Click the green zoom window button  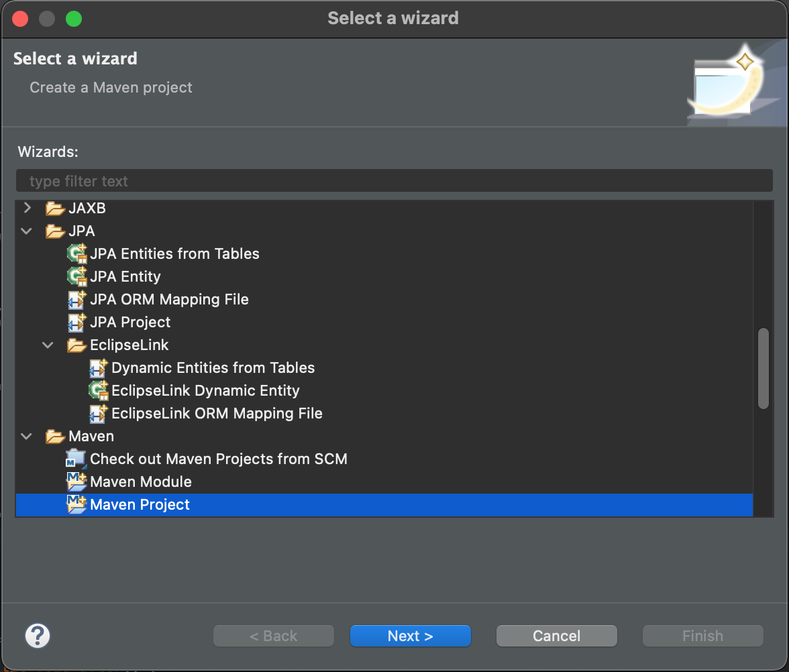74,19
